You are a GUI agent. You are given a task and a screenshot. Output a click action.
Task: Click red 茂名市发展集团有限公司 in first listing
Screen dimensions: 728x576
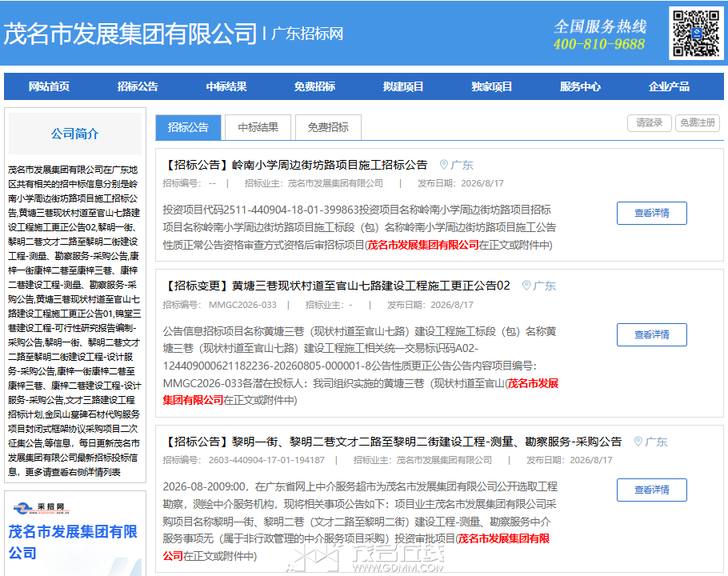click(x=423, y=245)
